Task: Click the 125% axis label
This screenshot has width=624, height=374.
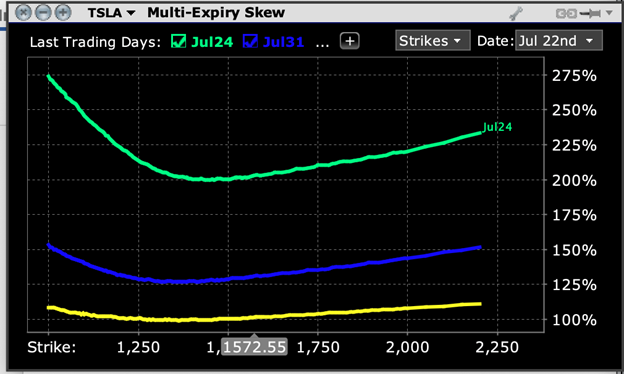Action: pyautogui.click(x=574, y=285)
